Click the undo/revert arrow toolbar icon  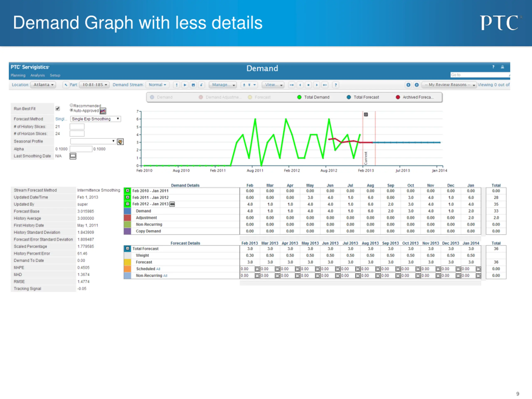point(201,85)
